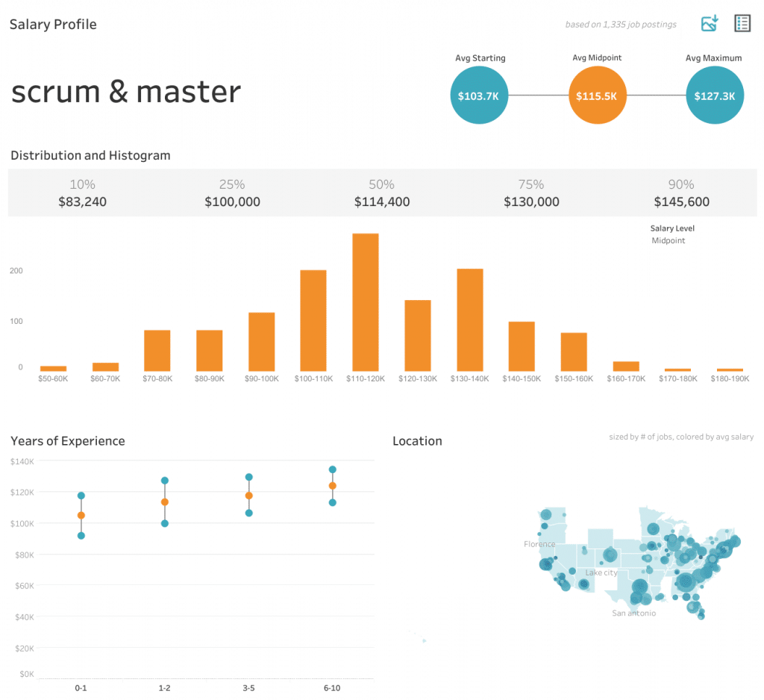Click the orange midpoint dot for 6-10 years
Screen dimensions: 764x700
(332, 486)
